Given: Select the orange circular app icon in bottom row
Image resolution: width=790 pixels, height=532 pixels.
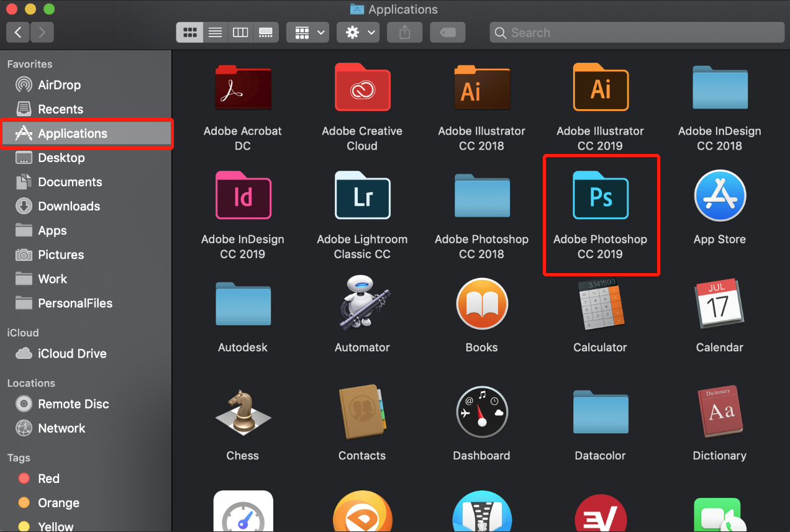Looking at the screenshot, I should [362, 512].
